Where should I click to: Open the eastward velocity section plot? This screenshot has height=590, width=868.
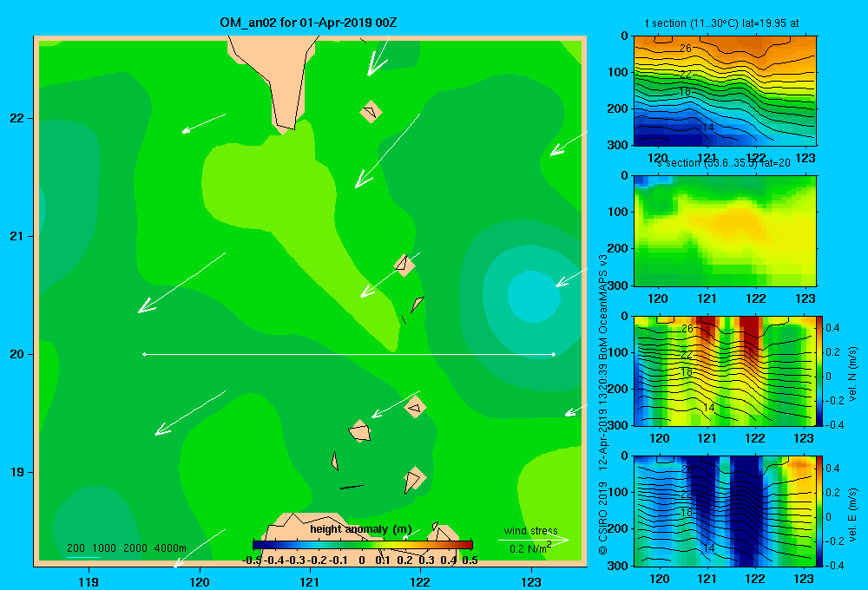click(x=725, y=511)
